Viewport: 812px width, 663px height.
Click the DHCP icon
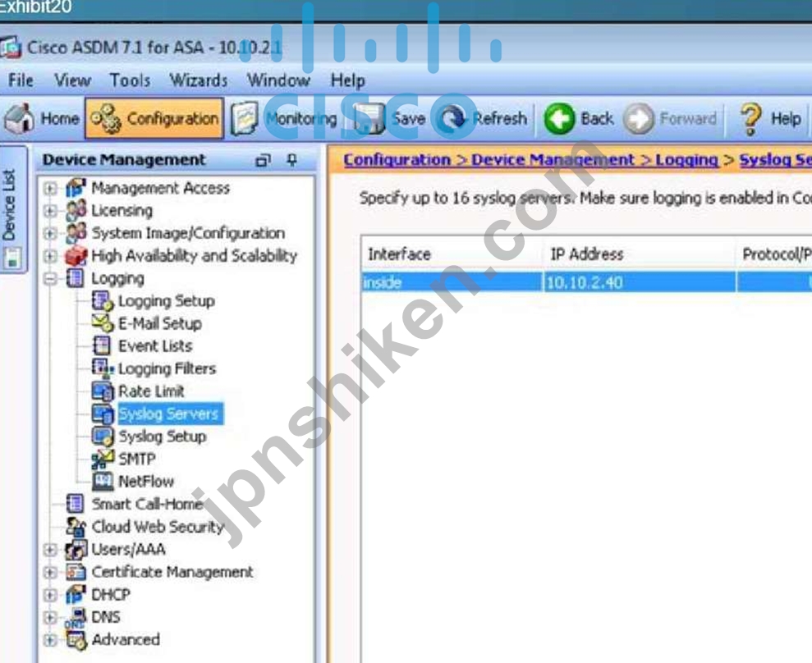pos(76,595)
